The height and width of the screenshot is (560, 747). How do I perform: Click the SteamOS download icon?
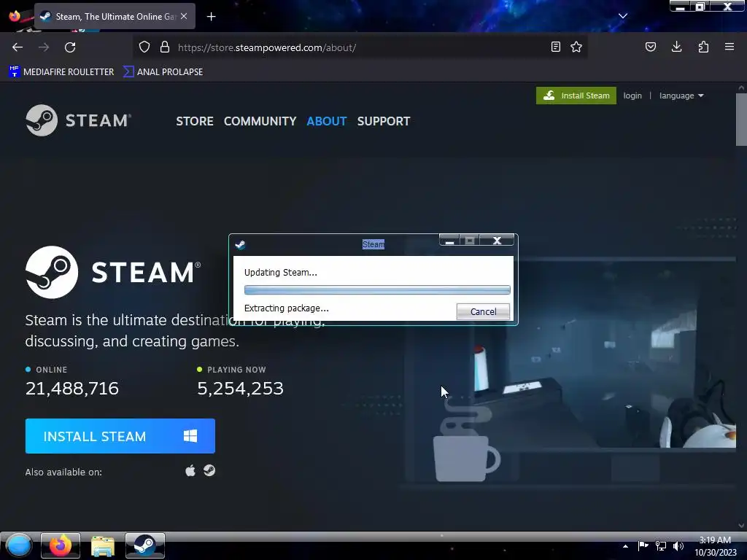tap(209, 470)
